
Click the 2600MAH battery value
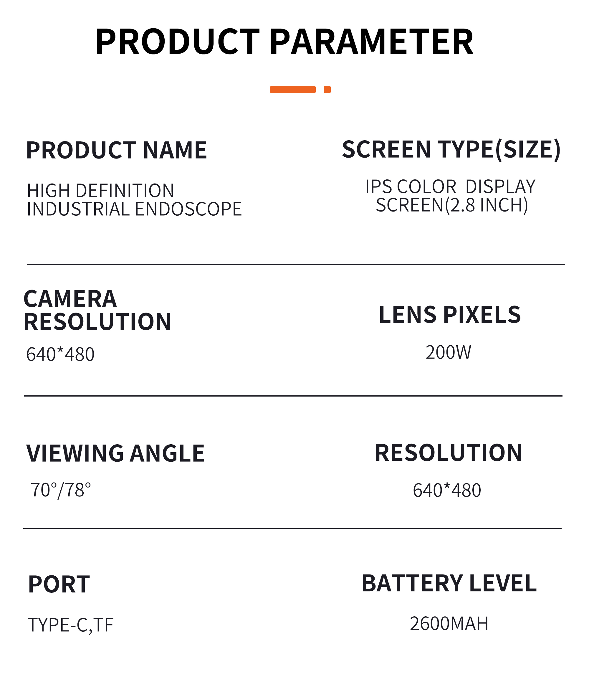449,623
